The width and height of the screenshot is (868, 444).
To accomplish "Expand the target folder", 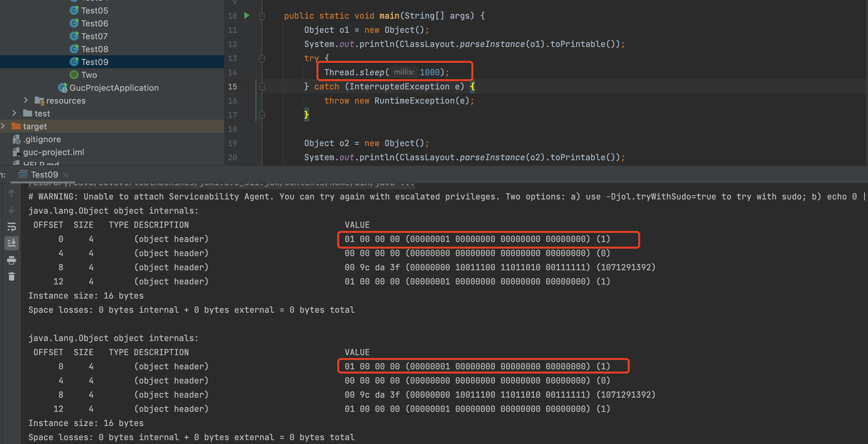I will coord(3,126).
